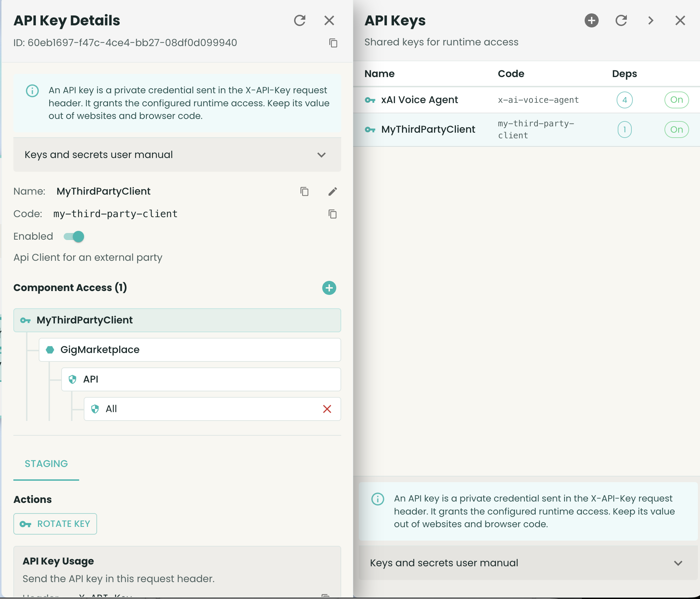Switch to the STAGING tab
700x599 pixels.
(x=46, y=464)
